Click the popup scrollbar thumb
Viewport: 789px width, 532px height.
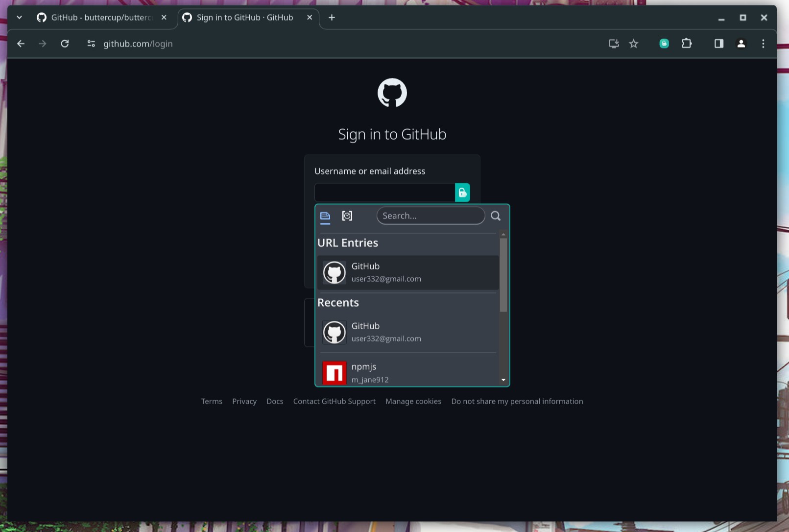coord(503,275)
